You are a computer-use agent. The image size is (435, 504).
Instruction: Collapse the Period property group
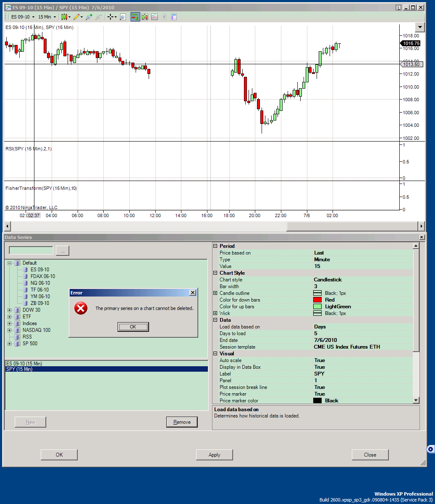(x=215, y=246)
